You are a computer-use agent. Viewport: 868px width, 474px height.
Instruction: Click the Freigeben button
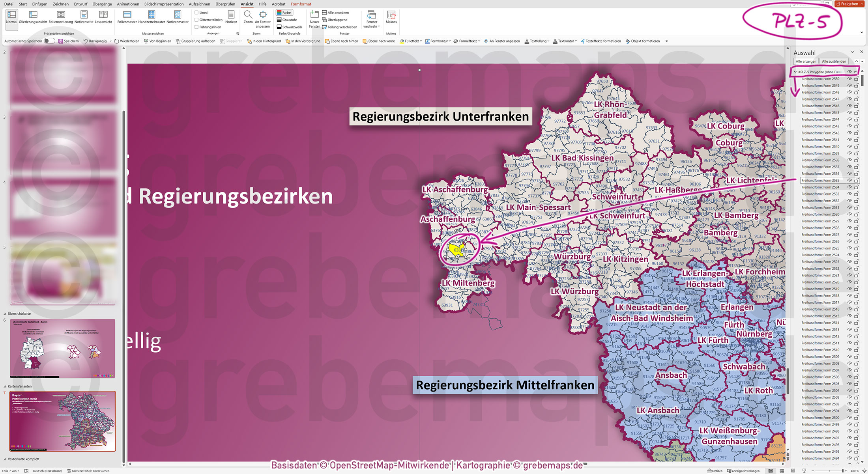pyautogui.click(x=849, y=4)
